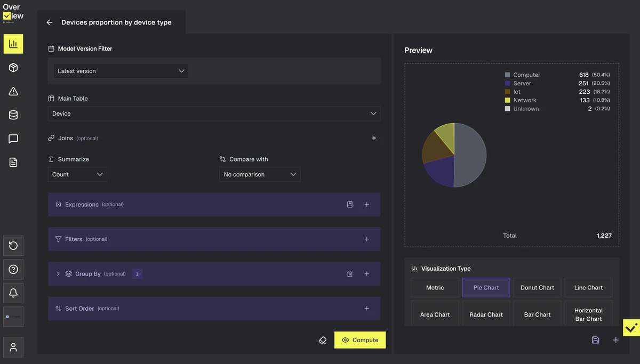Open the cube models icon in sidebar
Image resolution: width=640 pixels, height=364 pixels.
[x=13, y=68]
